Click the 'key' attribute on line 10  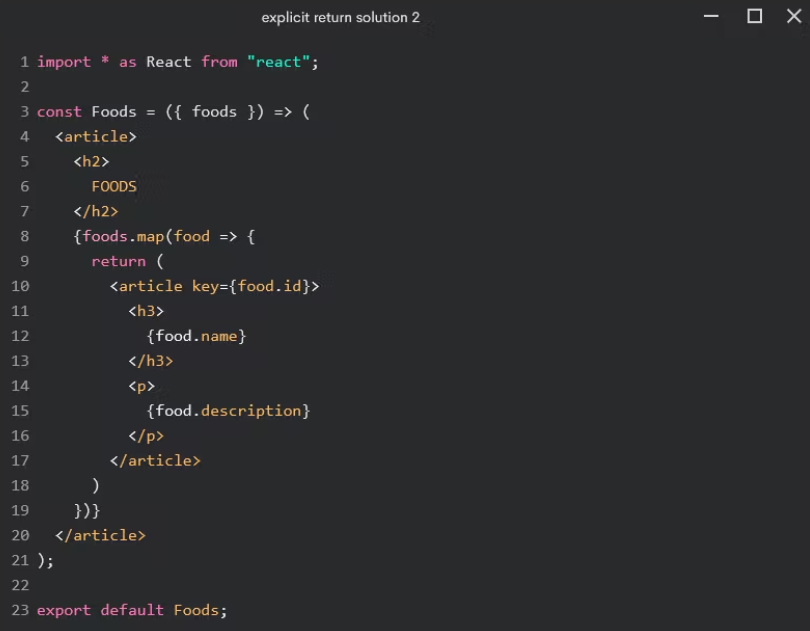click(x=205, y=287)
